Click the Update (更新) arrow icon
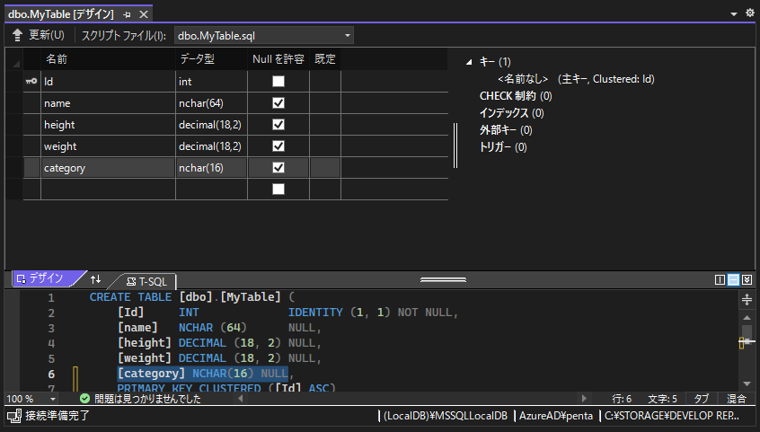760x432 pixels. (x=17, y=35)
